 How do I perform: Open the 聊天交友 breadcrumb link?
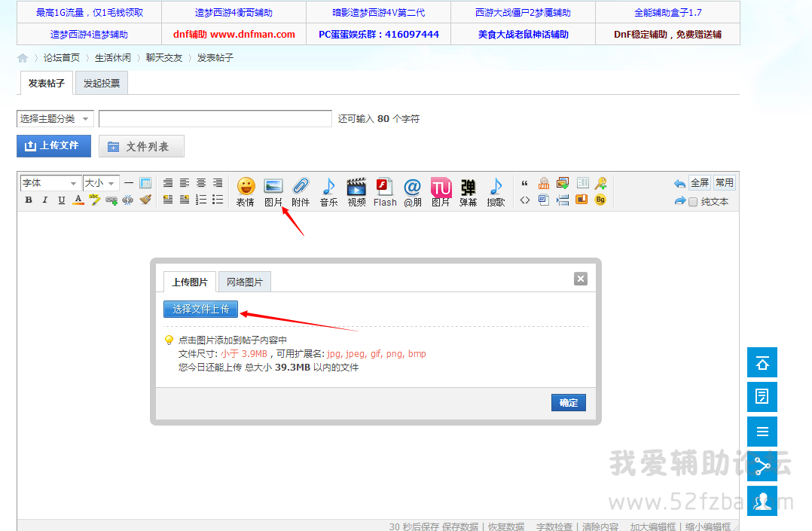164,57
